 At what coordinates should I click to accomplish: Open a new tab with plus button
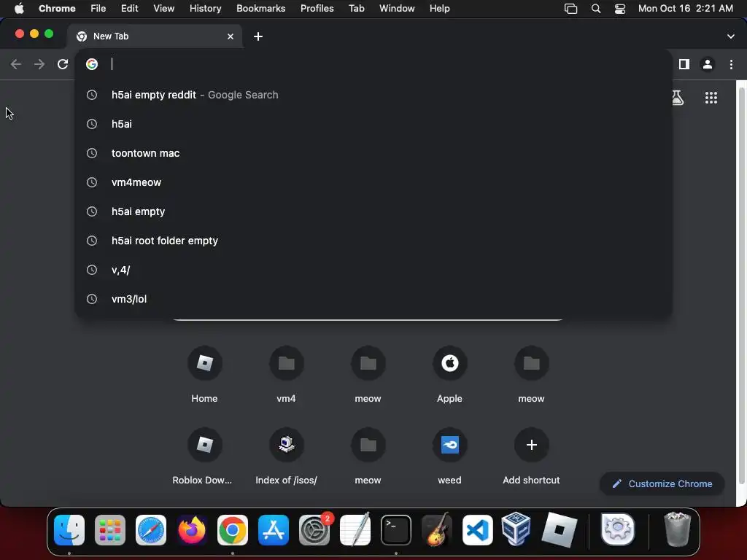coord(258,36)
